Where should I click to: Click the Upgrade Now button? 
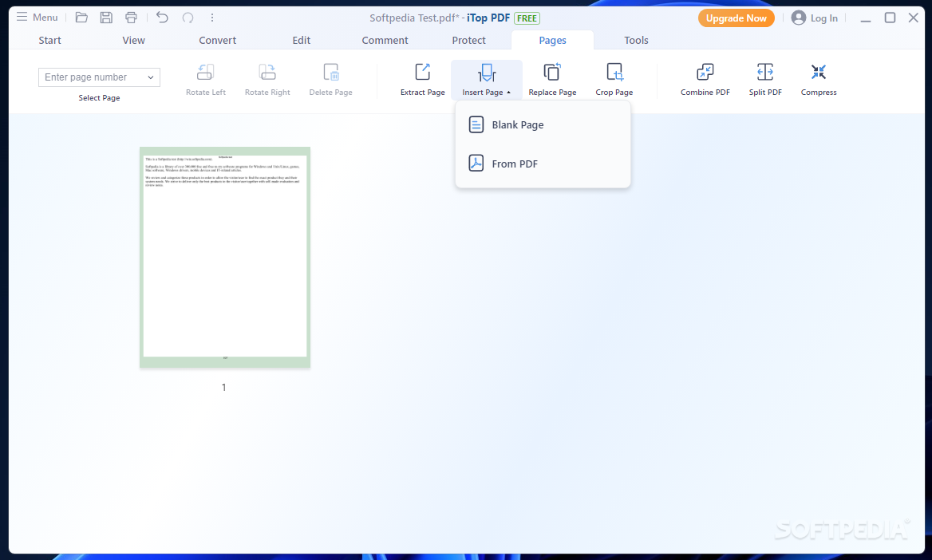tap(736, 18)
